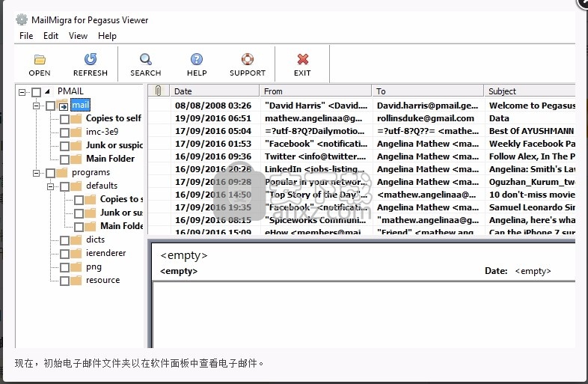Open the Edit menu
This screenshot has width=588, height=384.
click(x=51, y=36)
